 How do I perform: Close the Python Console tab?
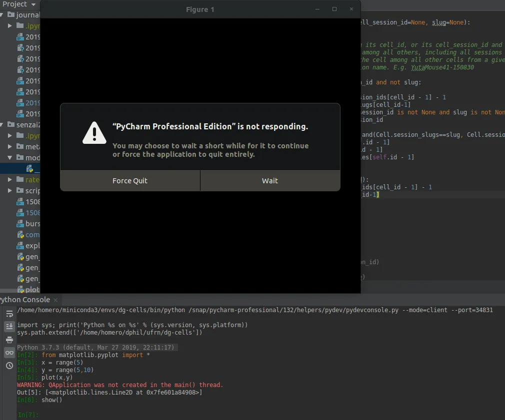pyautogui.click(x=55, y=300)
